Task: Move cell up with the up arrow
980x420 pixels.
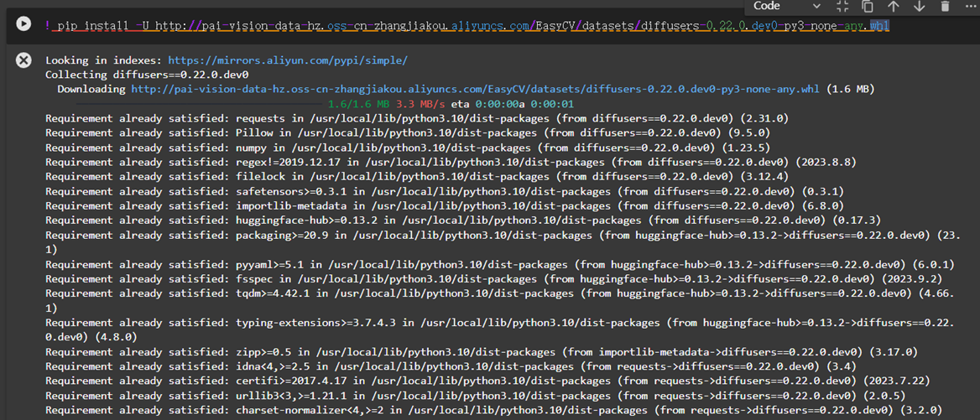Action: [x=893, y=6]
